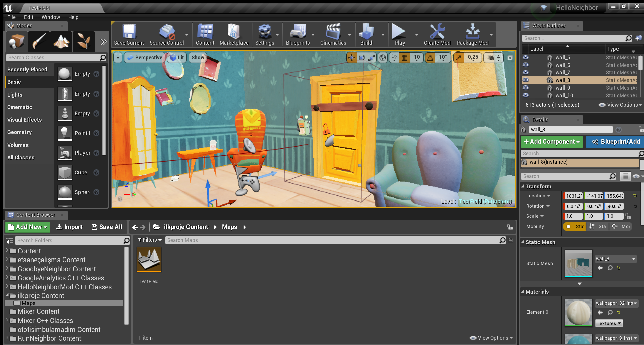Viewport: 644px width, 345px height.
Task: Click Maps in breadcrumb path
Action: tap(229, 227)
